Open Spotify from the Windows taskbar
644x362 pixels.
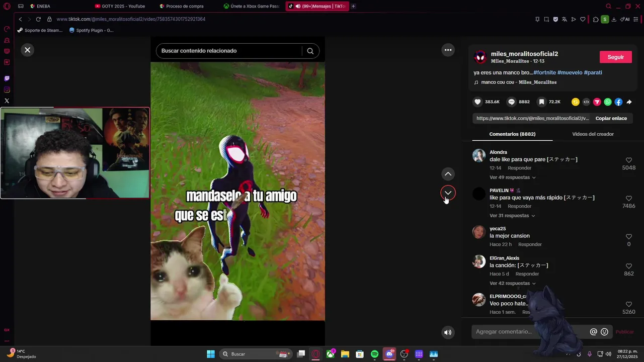point(374,354)
